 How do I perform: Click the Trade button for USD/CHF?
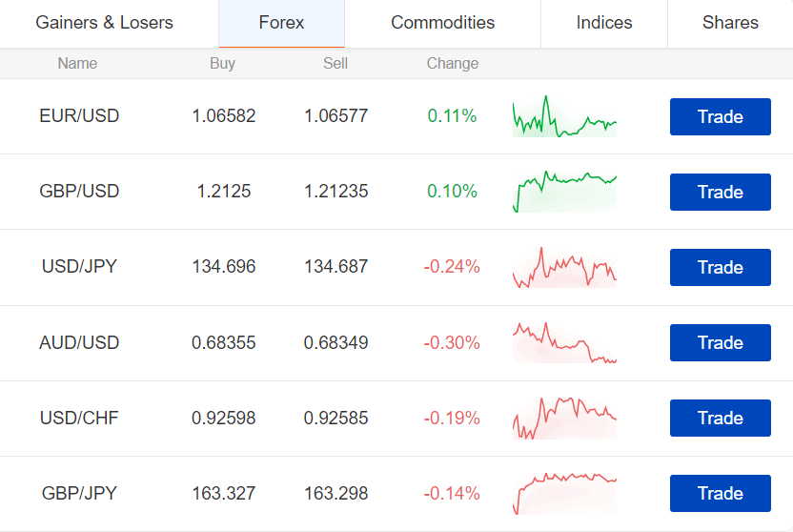point(721,419)
